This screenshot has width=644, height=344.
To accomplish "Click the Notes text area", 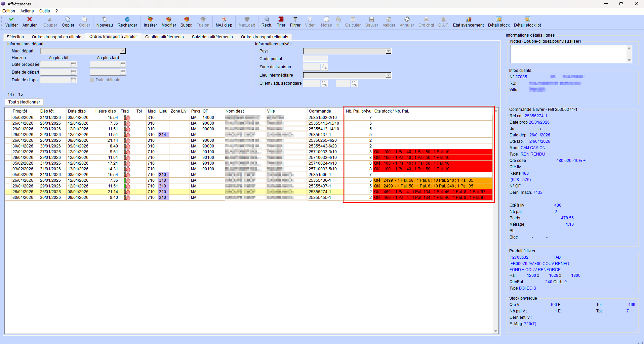I will tap(568, 54).
